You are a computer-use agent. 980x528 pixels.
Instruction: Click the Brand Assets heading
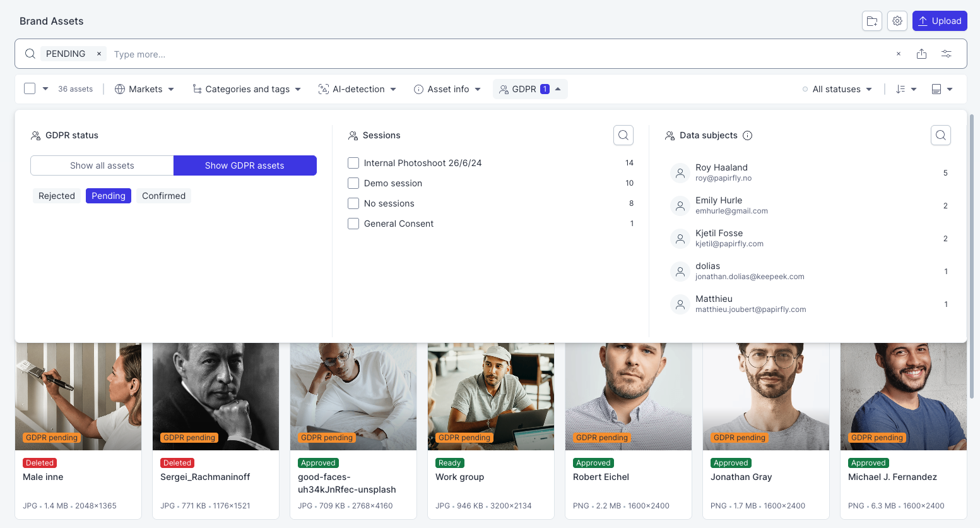pos(52,21)
